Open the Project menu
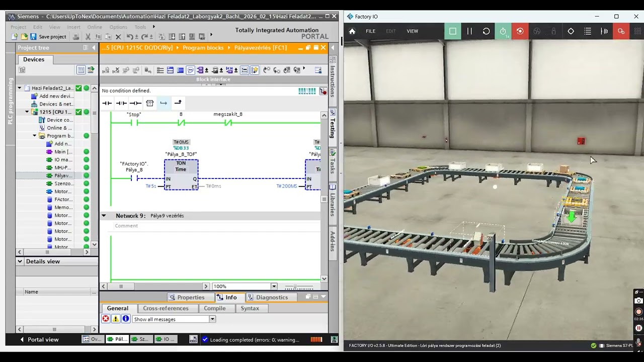The width and height of the screenshot is (644, 362). pyautogui.click(x=18, y=27)
